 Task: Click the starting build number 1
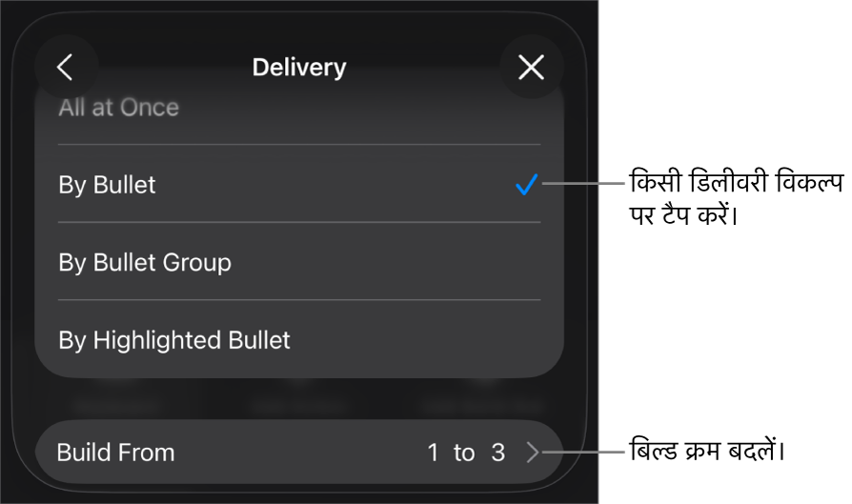(433, 453)
